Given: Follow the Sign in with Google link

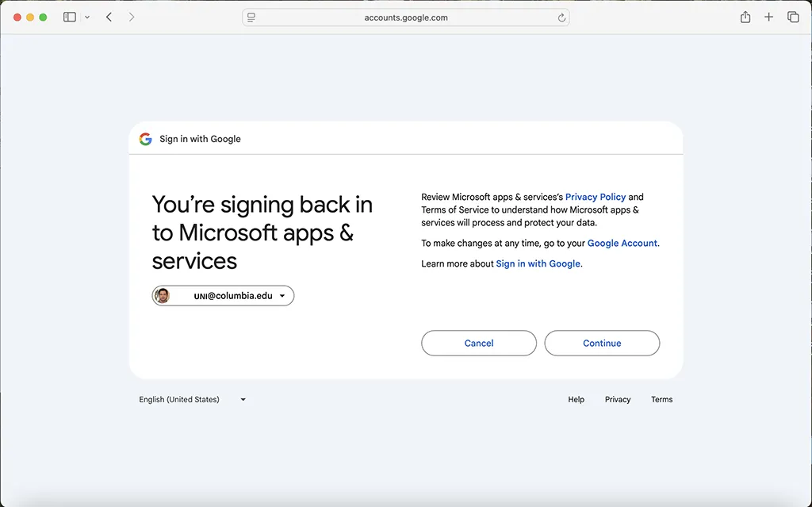Looking at the screenshot, I should pos(538,263).
